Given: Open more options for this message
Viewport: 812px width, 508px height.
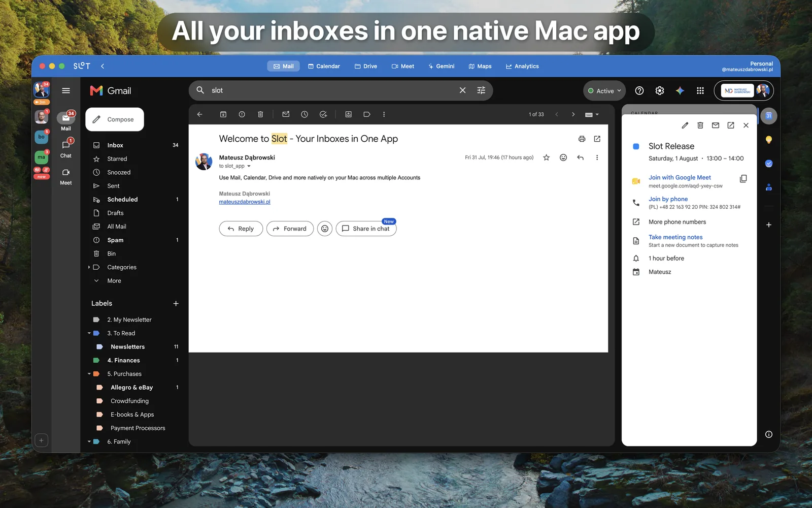Looking at the screenshot, I should (x=597, y=157).
